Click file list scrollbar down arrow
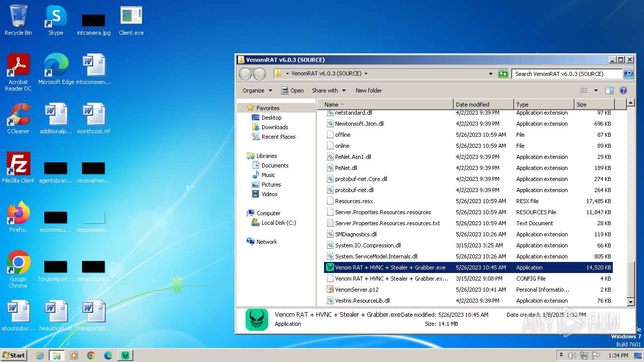 pyautogui.click(x=631, y=302)
